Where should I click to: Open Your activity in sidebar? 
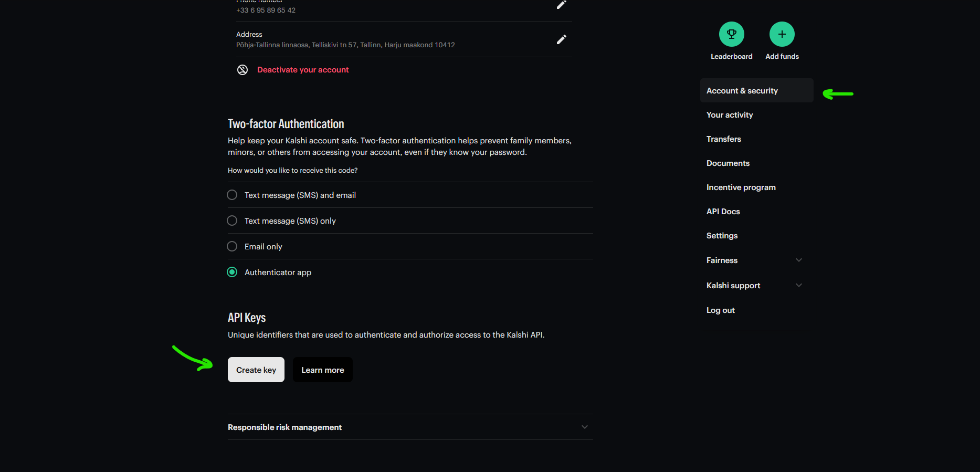click(730, 115)
